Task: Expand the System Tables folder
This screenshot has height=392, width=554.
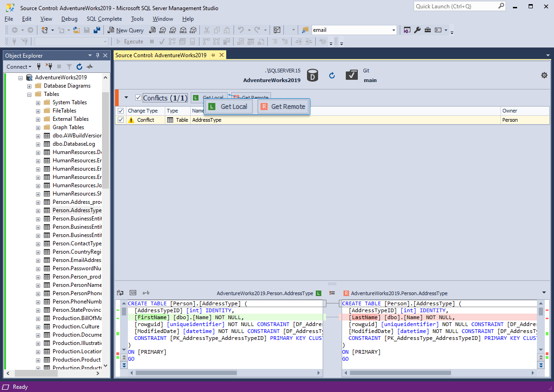Action: click(38, 102)
